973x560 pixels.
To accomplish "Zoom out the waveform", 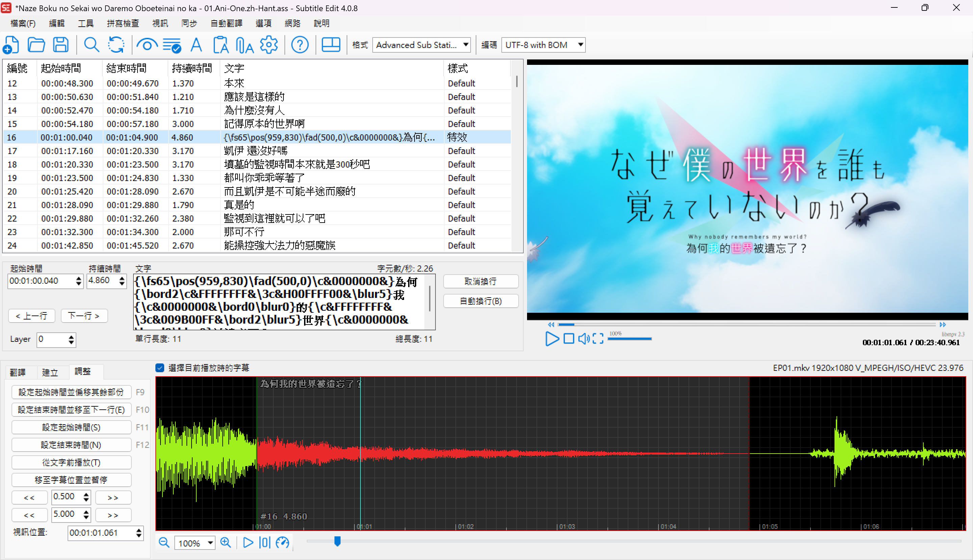I will click(164, 543).
